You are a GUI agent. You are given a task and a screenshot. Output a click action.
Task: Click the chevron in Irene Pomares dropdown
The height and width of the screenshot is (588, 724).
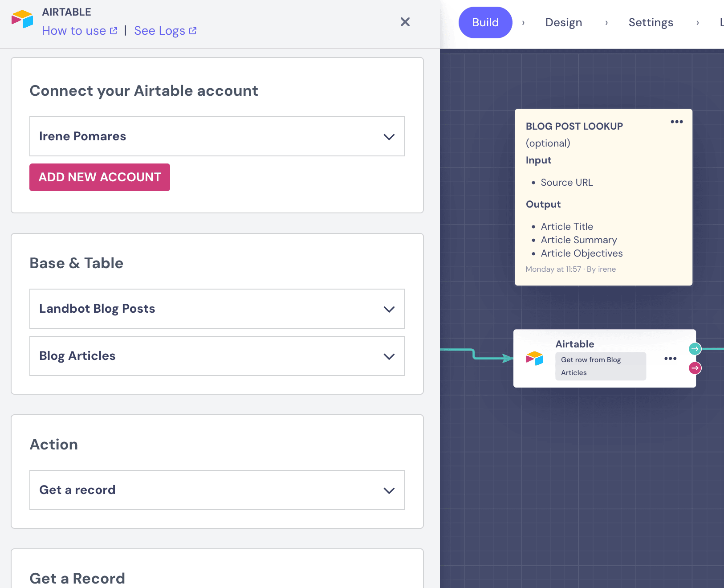click(x=389, y=137)
